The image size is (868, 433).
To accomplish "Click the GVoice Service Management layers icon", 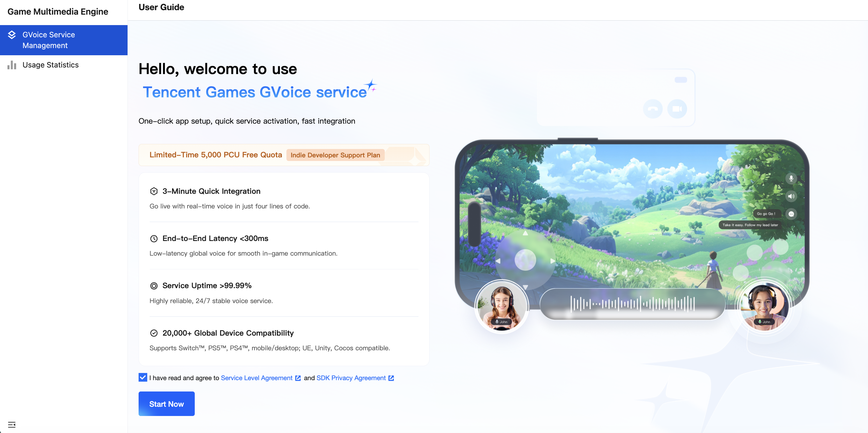I will pos(12,35).
